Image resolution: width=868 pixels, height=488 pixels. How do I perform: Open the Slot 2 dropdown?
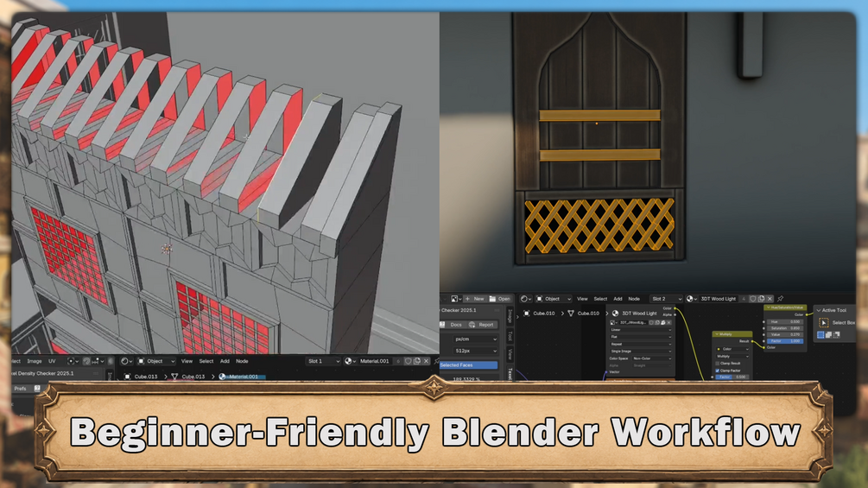pyautogui.click(x=666, y=299)
